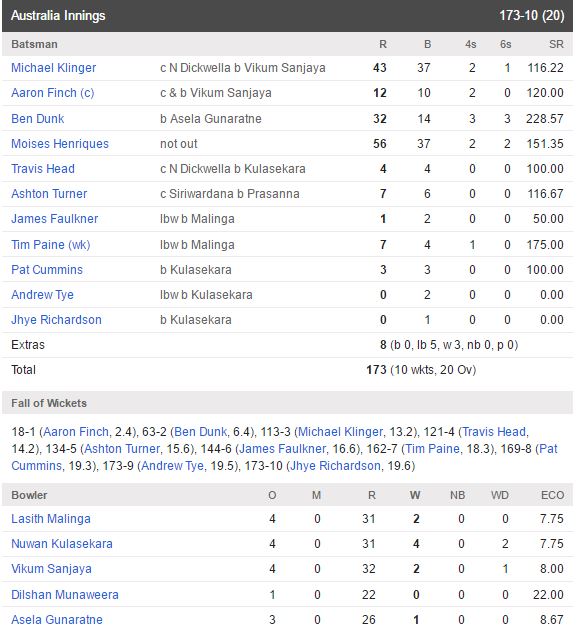Open Pat Cummins in the batsman column
This screenshot has height=631, width=578.
[x=47, y=269]
